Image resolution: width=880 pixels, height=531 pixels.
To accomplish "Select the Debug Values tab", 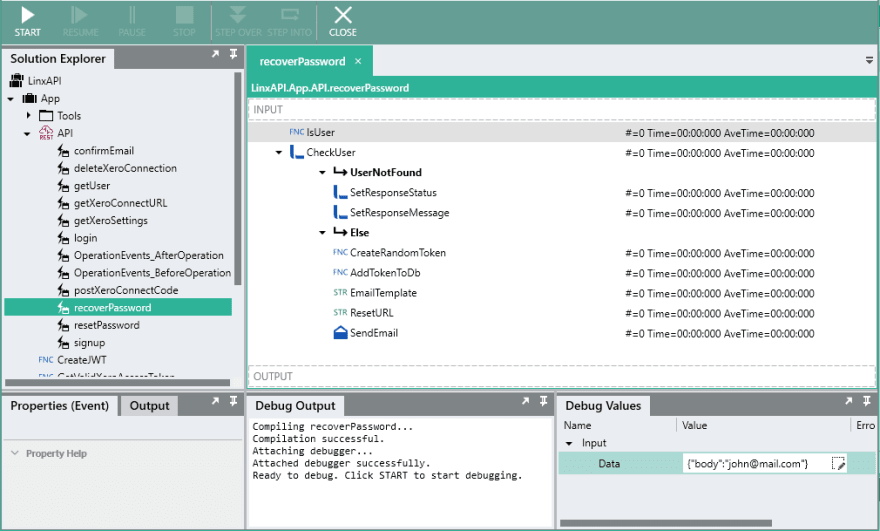I will coord(603,406).
